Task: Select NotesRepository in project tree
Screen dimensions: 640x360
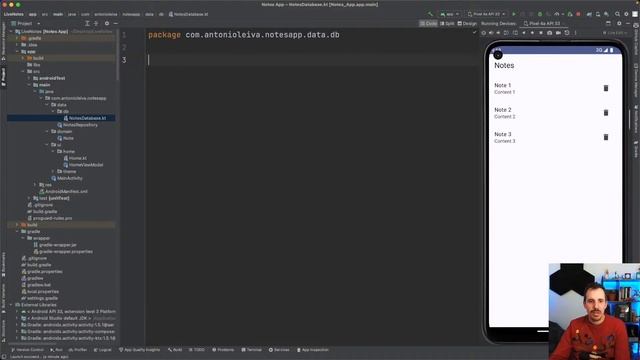Action: click(x=80, y=125)
